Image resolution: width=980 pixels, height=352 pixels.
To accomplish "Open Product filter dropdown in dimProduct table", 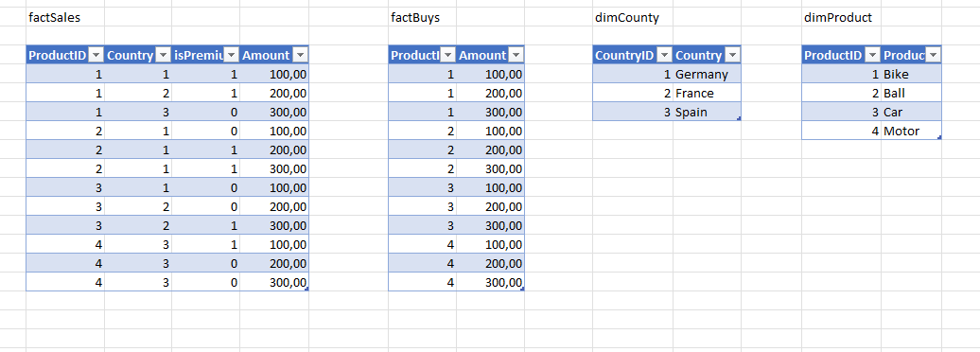I will [x=933, y=56].
